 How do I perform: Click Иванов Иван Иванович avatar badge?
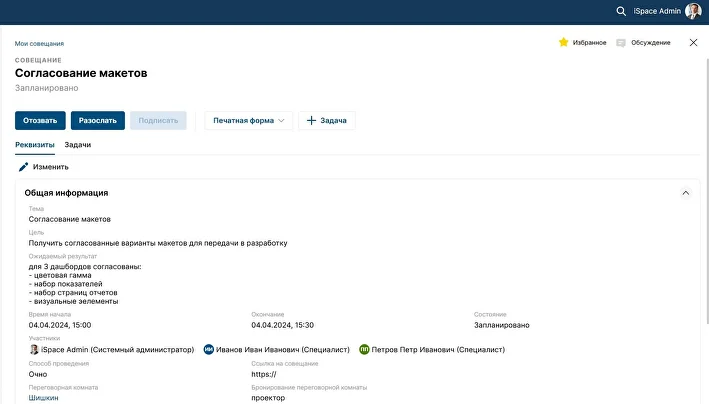coord(209,350)
